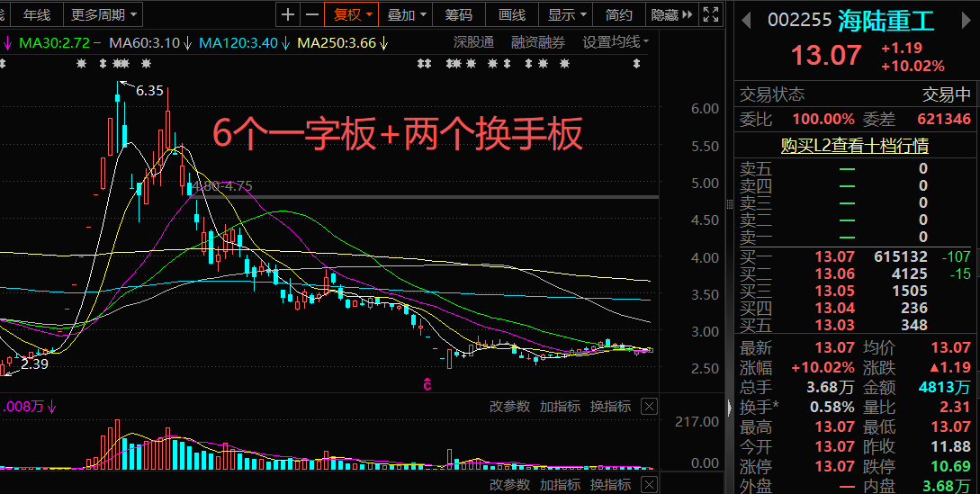Click the 6.35 high price label
This screenshot has height=494, width=980.
point(149,91)
